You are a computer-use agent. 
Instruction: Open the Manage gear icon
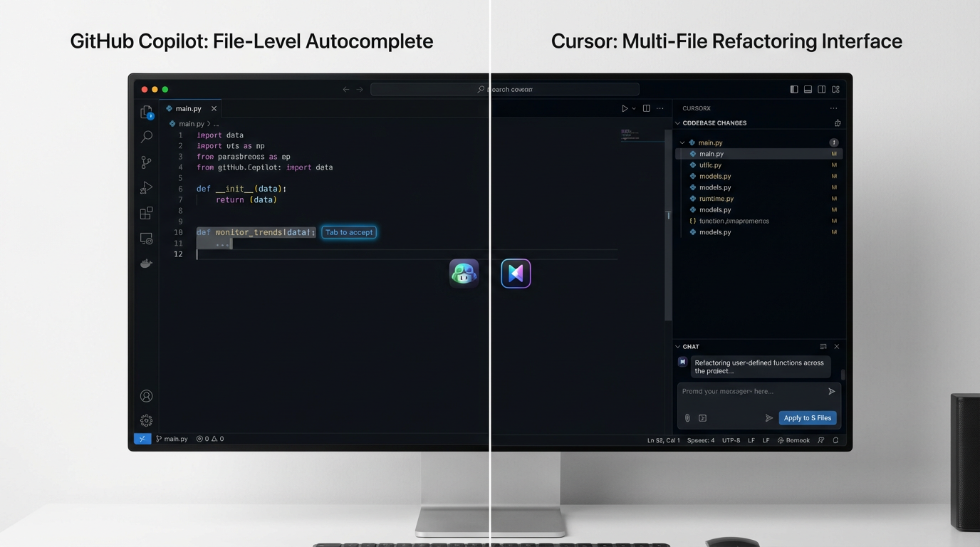pyautogui.click(x=146, y=420)
